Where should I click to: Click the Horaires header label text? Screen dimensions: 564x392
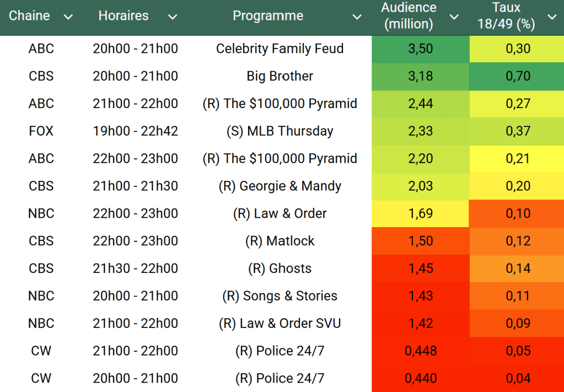point(123,16)
